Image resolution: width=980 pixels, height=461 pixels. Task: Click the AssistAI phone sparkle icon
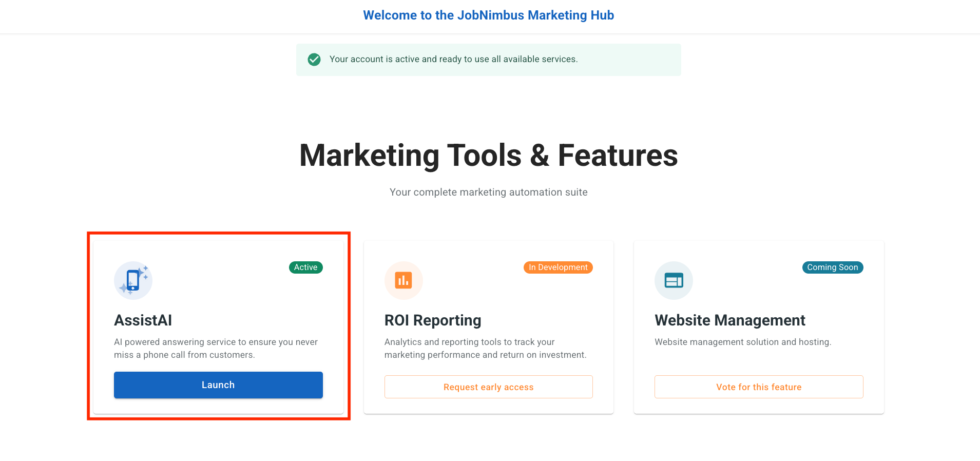(133, 280)
